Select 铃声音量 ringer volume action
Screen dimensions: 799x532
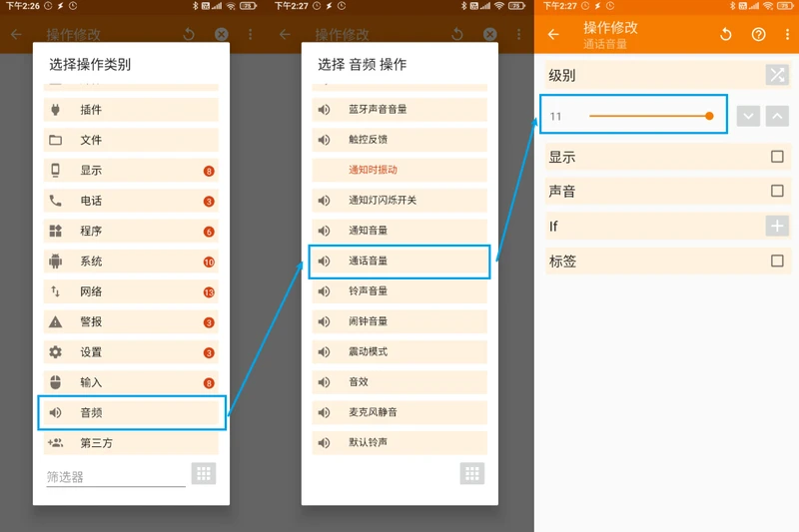click(399, 291)
